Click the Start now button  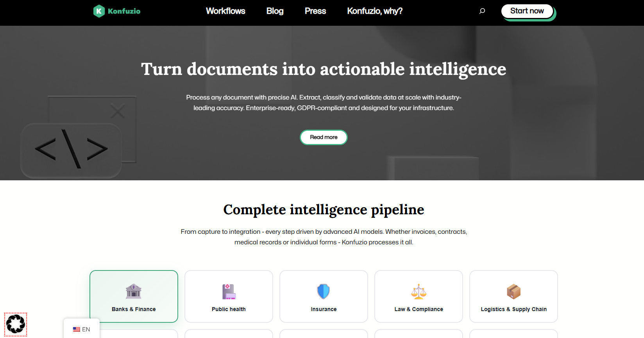coord(527,11)
